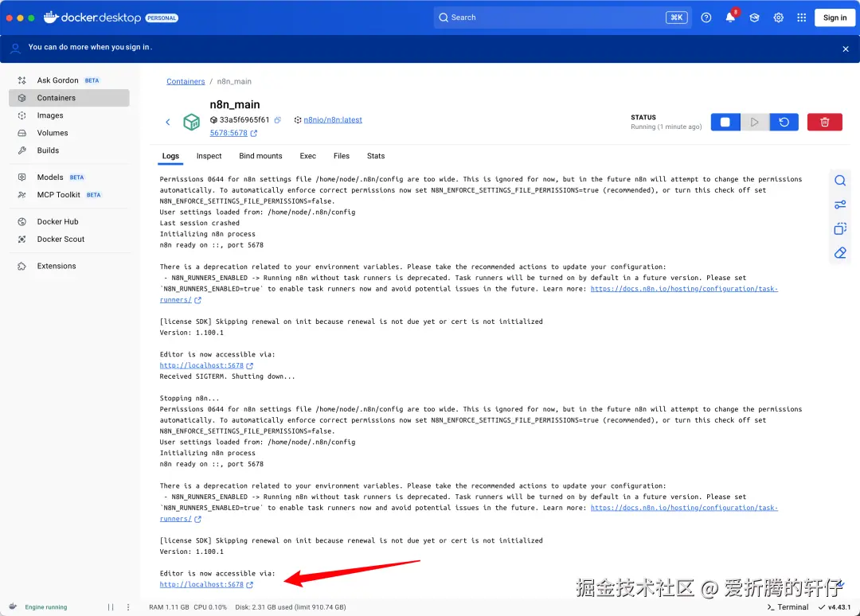860x616 pixels.
Task: Search the logs with magnifier icon
Action: click(840, 181)
